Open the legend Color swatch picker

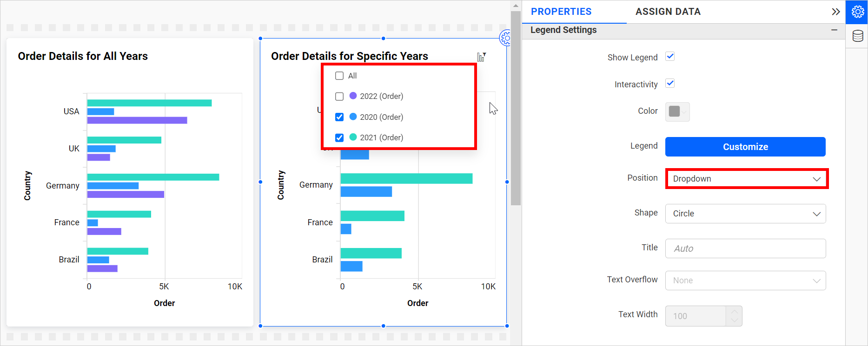[677, 111]
